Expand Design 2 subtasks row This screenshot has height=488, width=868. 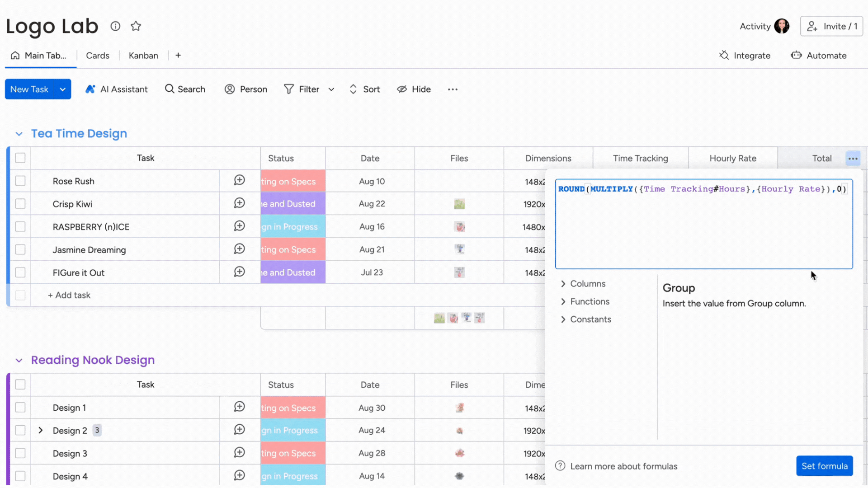40,430
